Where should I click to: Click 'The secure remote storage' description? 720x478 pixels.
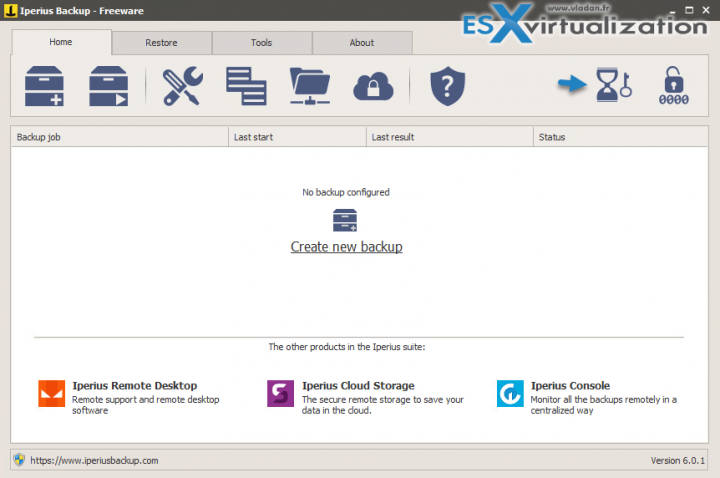tap(382, 405)
